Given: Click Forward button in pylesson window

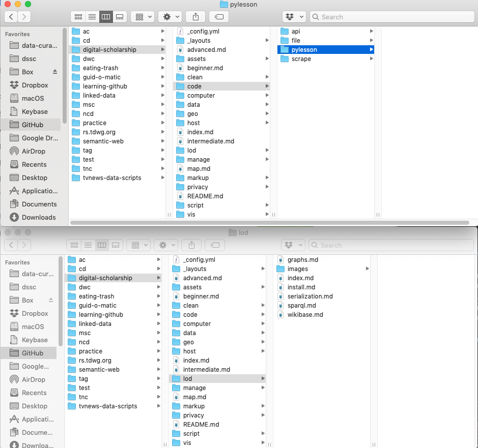Looking at the screenshot, I should pyautogui.click(x=24, y=17).
